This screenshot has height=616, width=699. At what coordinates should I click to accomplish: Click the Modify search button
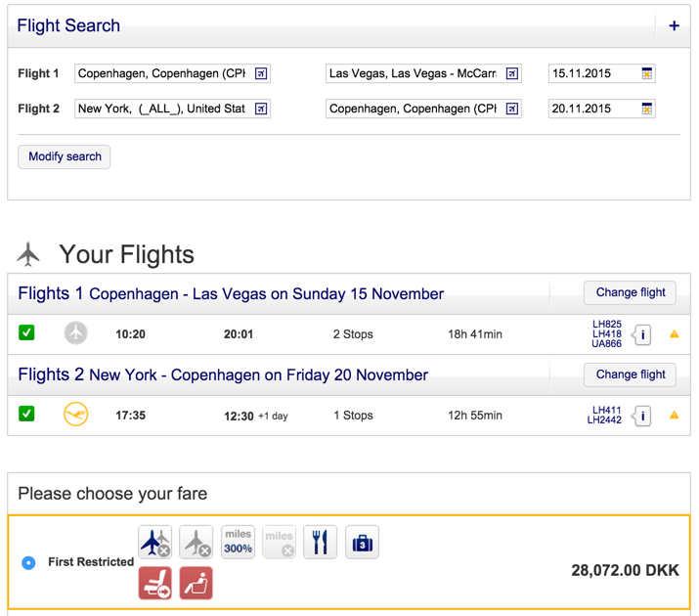[65, 156]
